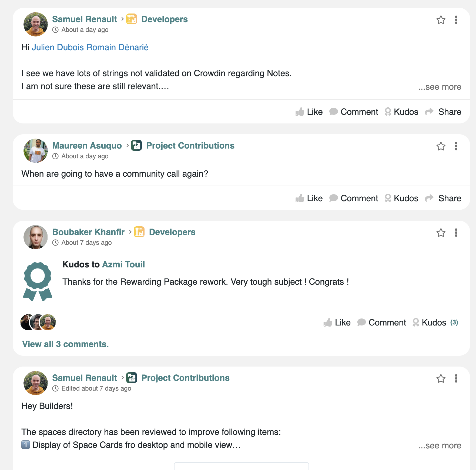
Task: Share Maureen's community call post
Action: click(443, 198)
